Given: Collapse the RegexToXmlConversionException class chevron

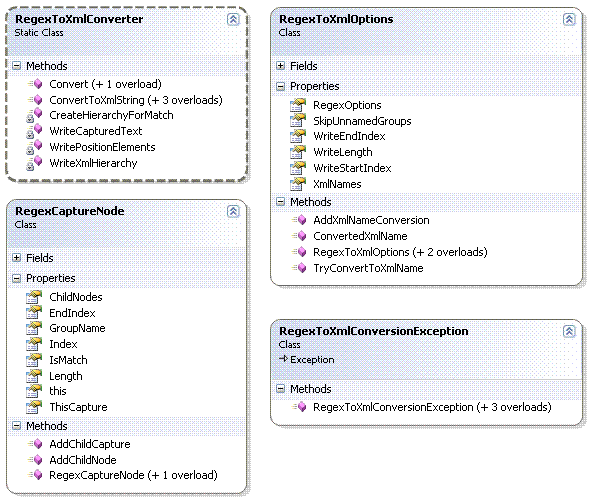Looking at the screenshot, I should coord(569,331).
